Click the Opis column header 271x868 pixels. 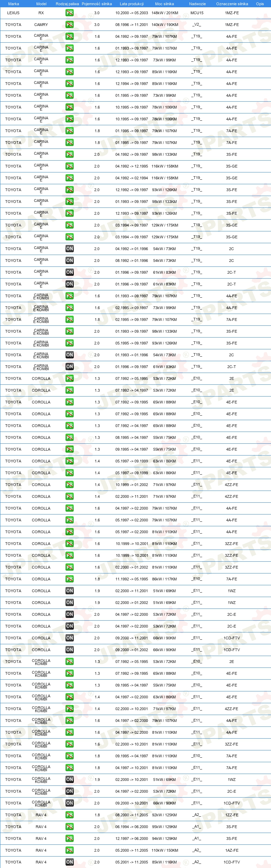click(260, 4)
